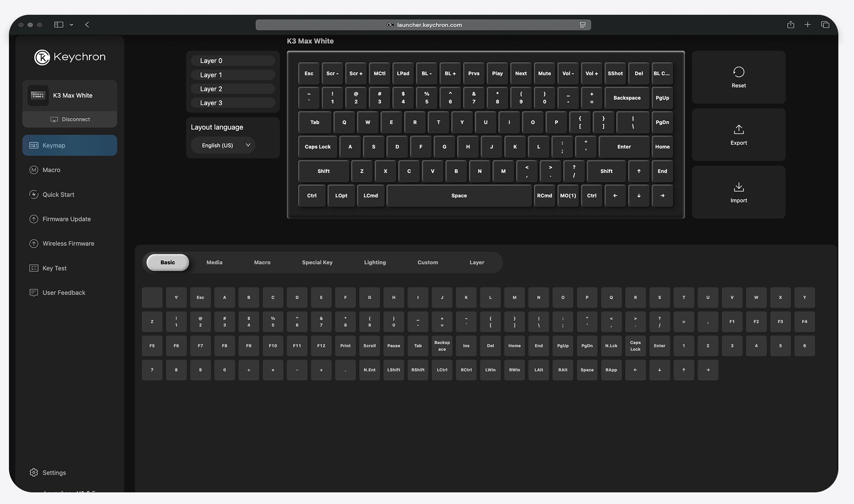The width and height of the screenshot is (854, 504).
Task: Choose the Pause keycode in Basic panel
Action: [394, 346]
